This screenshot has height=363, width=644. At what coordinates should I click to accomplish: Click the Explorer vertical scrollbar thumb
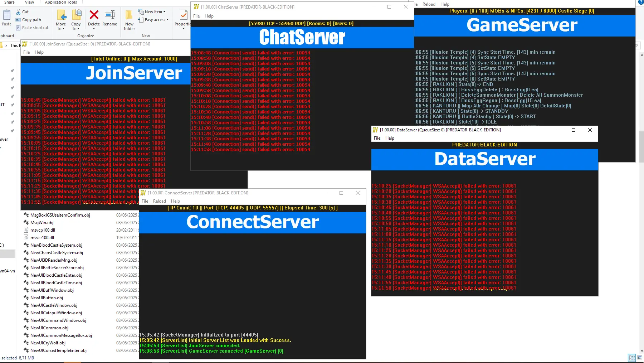click(641, 147)
